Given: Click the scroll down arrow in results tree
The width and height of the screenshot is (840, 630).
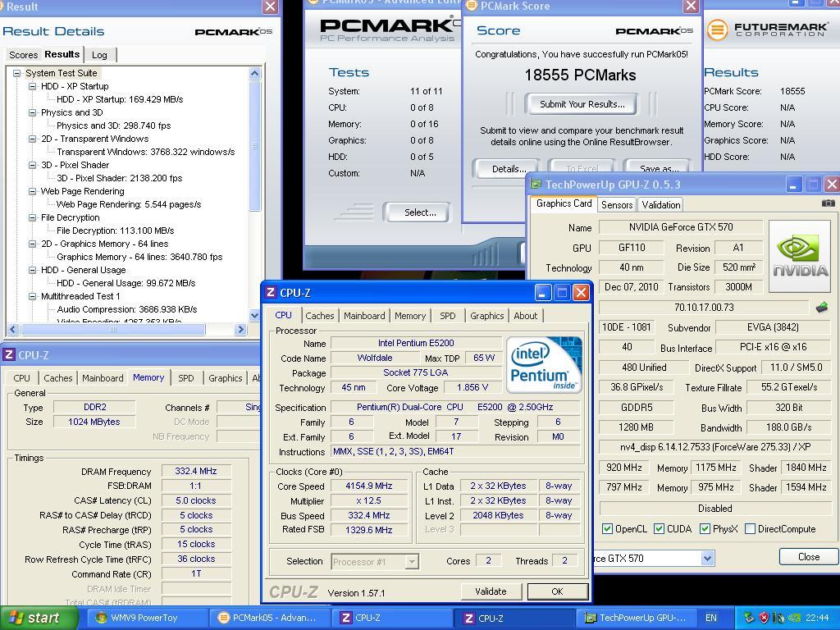Looking at the screenshot, I should [x=255, y=315].
